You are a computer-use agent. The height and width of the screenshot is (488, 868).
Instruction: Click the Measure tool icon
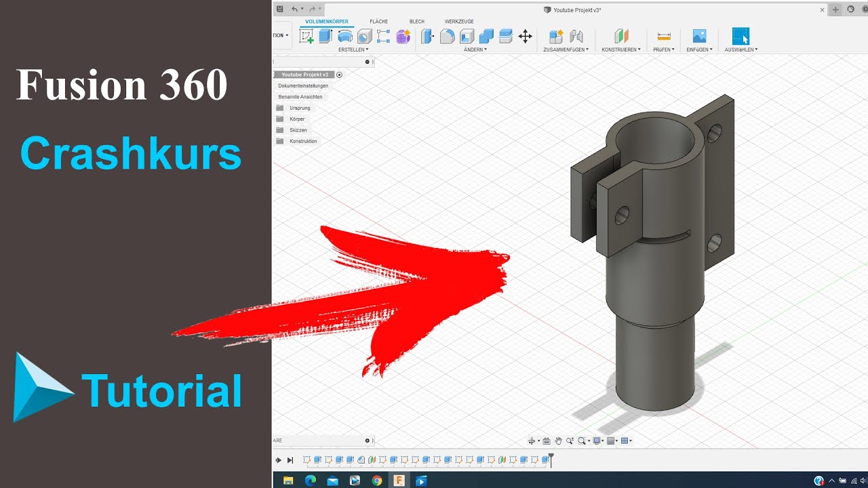(664, 37)
